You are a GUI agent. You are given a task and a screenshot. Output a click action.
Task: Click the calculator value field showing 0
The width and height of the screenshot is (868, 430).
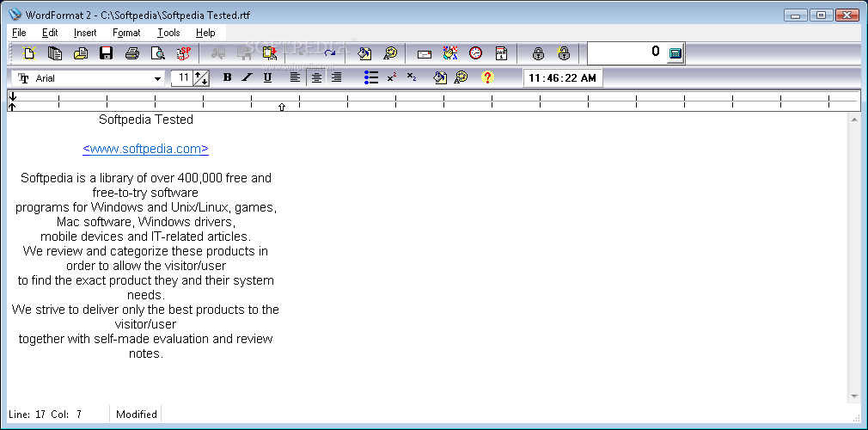pos(627,53)
